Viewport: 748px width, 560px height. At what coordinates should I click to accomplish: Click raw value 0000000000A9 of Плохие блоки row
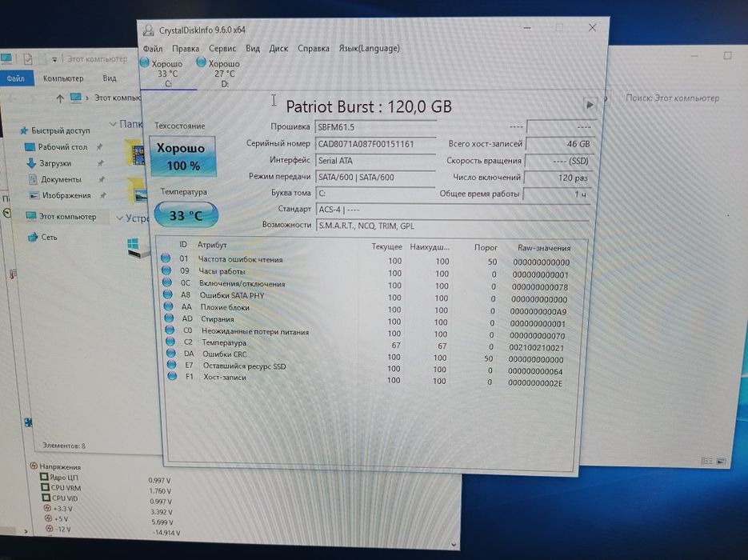tap(538, 311)
